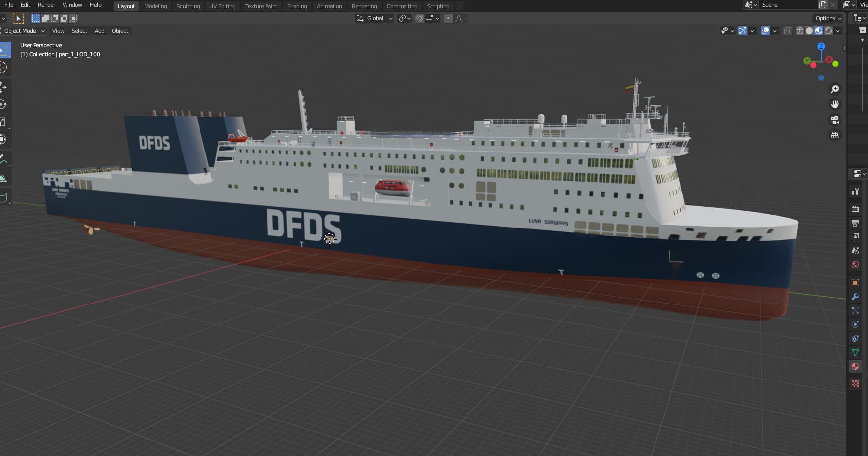Toggle proportional editing

coord(448,18)
